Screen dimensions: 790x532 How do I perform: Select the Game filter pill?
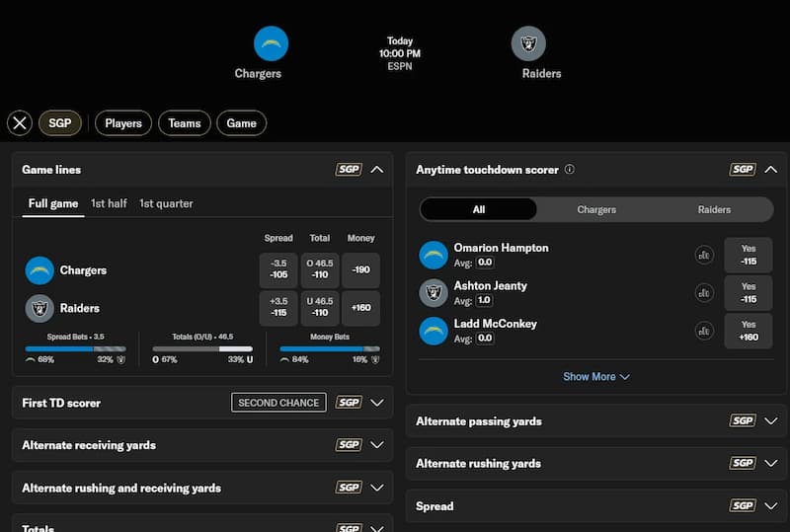pyautogui.click(x=241, y=123)
